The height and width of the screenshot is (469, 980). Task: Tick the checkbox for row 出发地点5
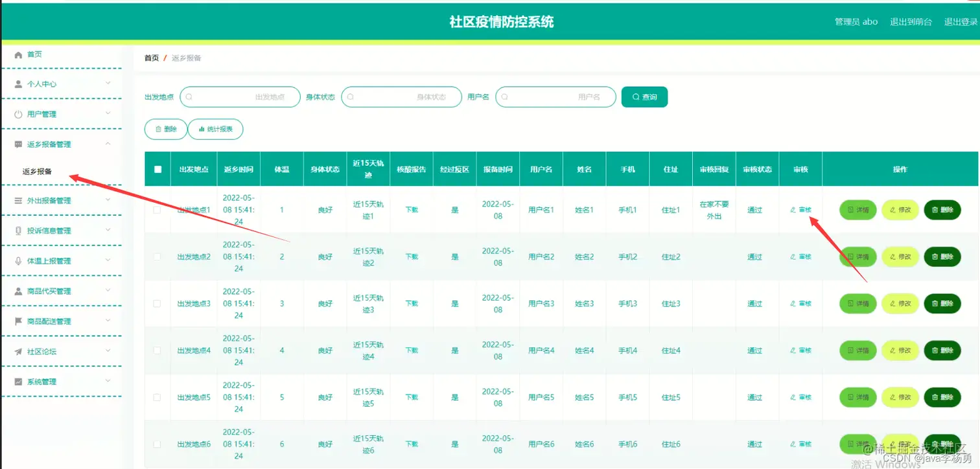point(157,397)
